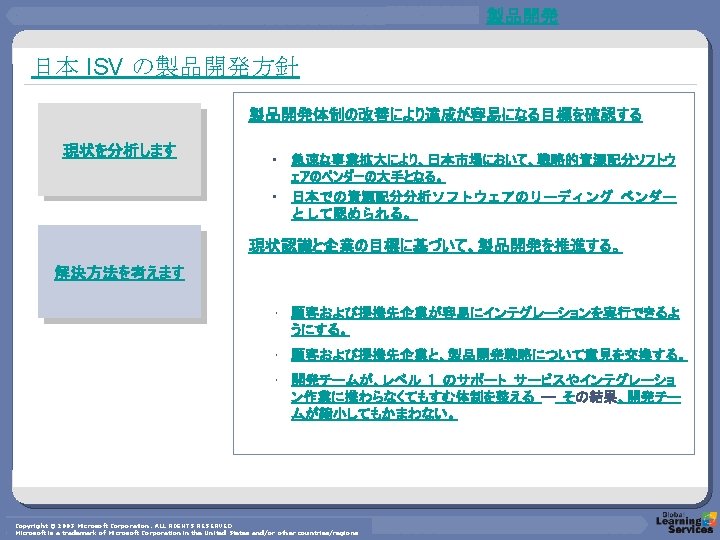Image resolution: width=720 pixels, height=540 pixels.
Task: Click the Microsoft copyright notice text
Action: [186, 529]
